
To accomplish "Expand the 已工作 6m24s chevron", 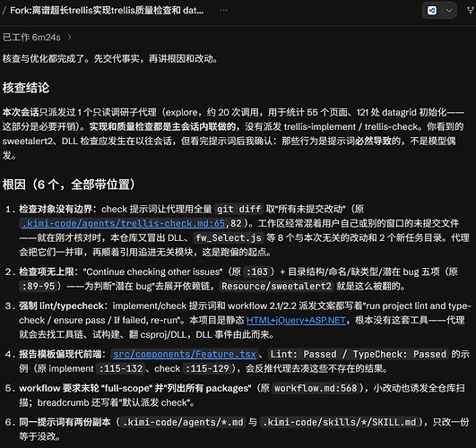I will click(70, 38).
